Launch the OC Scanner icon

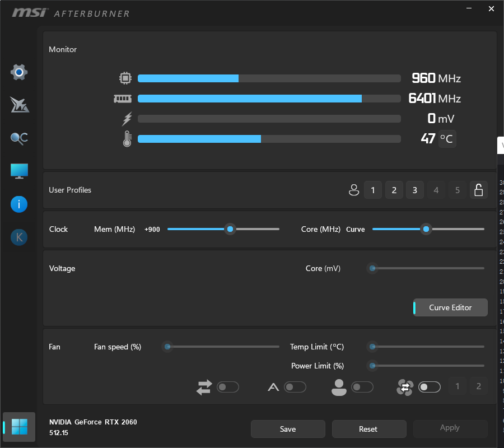19,138
